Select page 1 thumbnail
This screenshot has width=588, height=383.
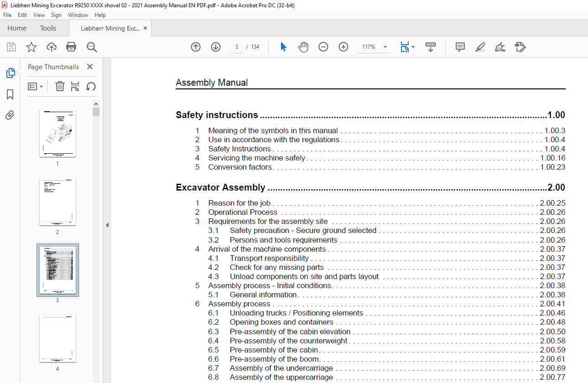click(57, 134)
